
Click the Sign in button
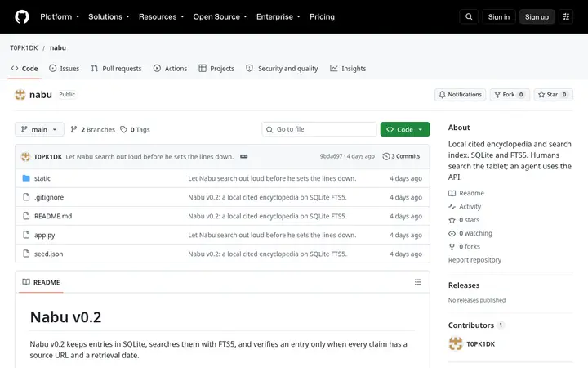(499, 17)
